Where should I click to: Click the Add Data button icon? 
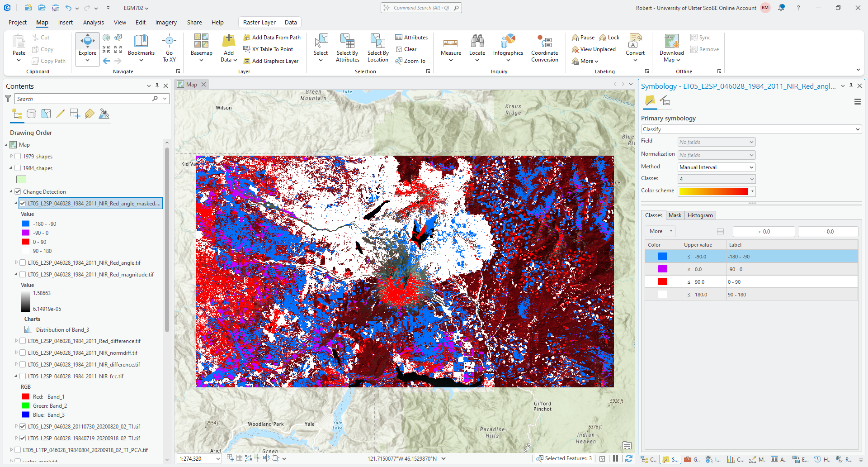click(x=229, y=42)
